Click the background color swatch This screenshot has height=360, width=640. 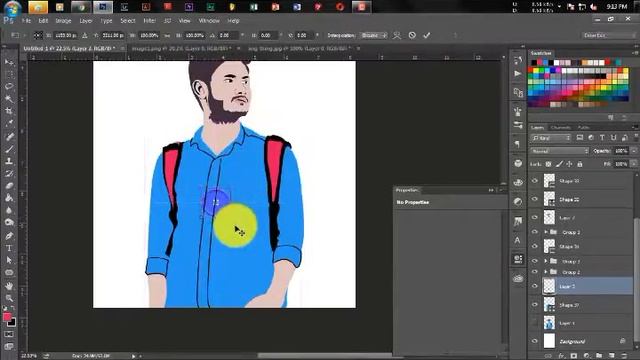click(12, 322)
